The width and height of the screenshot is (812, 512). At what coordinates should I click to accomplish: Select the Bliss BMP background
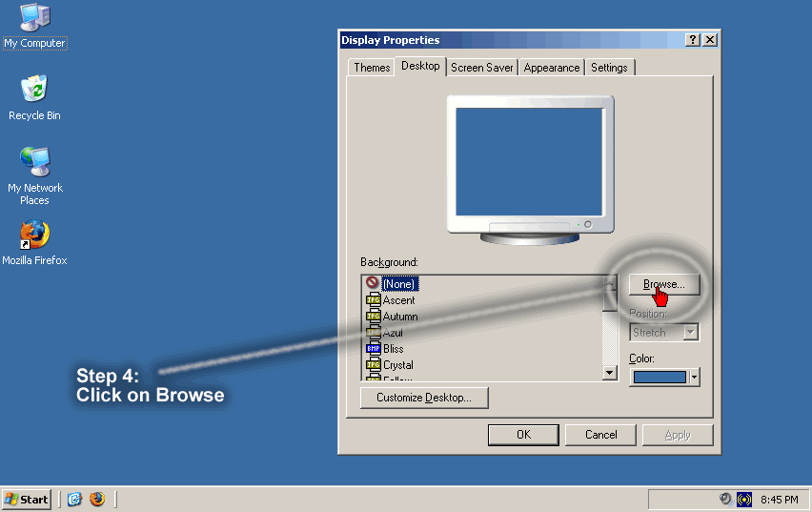393,349
